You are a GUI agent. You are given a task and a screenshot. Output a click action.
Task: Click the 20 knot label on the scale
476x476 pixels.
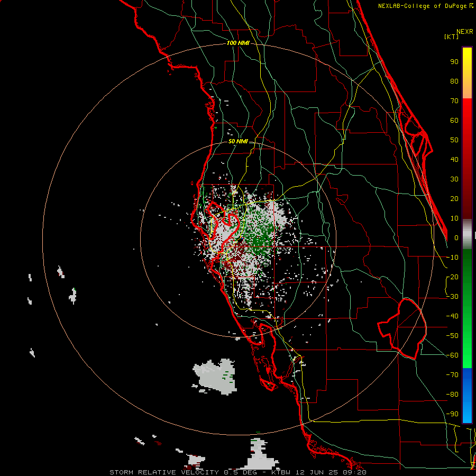[454, 199]
